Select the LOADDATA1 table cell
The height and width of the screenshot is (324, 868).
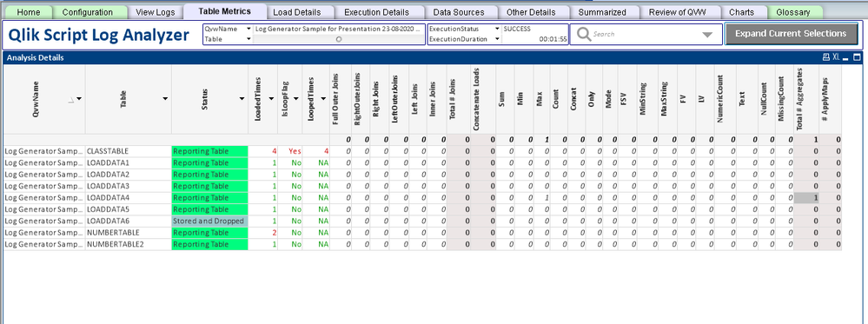point(129,162)
